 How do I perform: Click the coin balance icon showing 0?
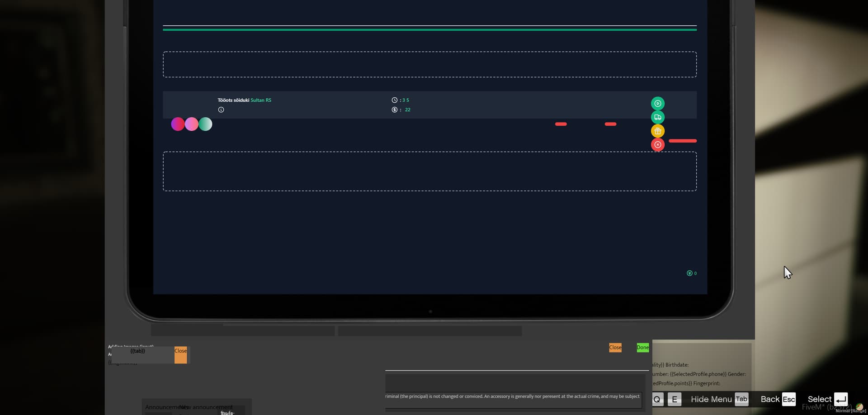689,273
